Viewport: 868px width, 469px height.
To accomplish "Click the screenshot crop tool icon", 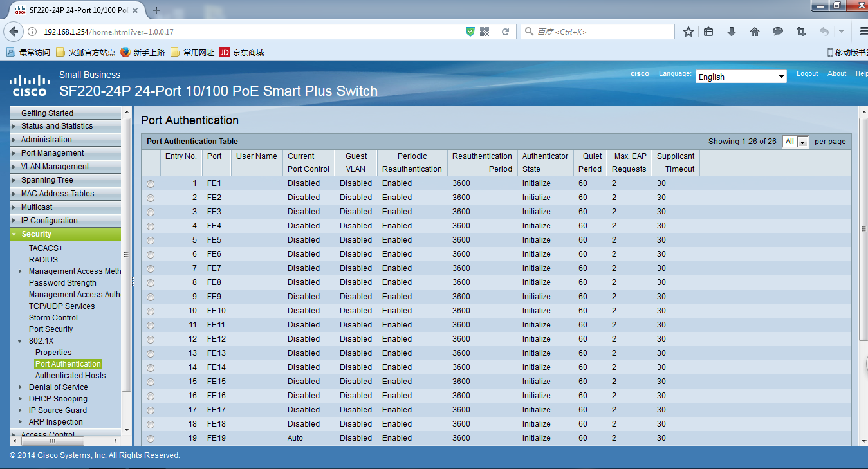I will [x=801, y=32].
